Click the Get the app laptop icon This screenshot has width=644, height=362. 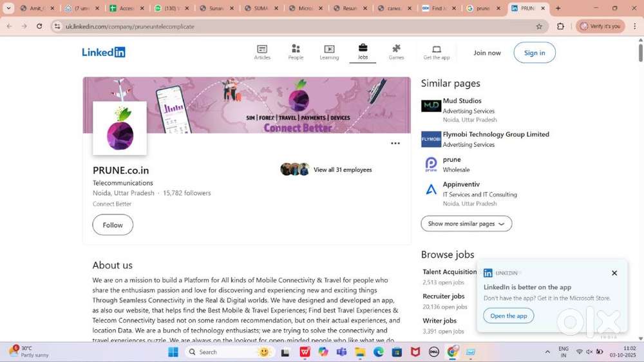click(x=436, y=49)
